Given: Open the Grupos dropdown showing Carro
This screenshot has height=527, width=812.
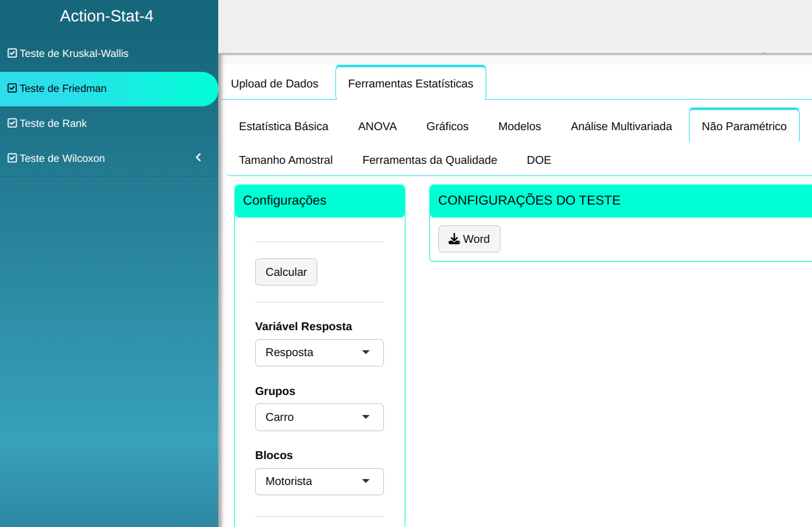Looking at the screenshot, I should [319, 417].
